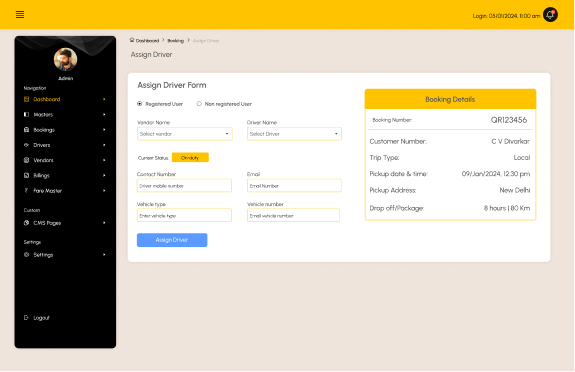The width and height of the screenshot is (575, 372).
Task: Expand the Billings menu arrow
Action: click(104, 175)
